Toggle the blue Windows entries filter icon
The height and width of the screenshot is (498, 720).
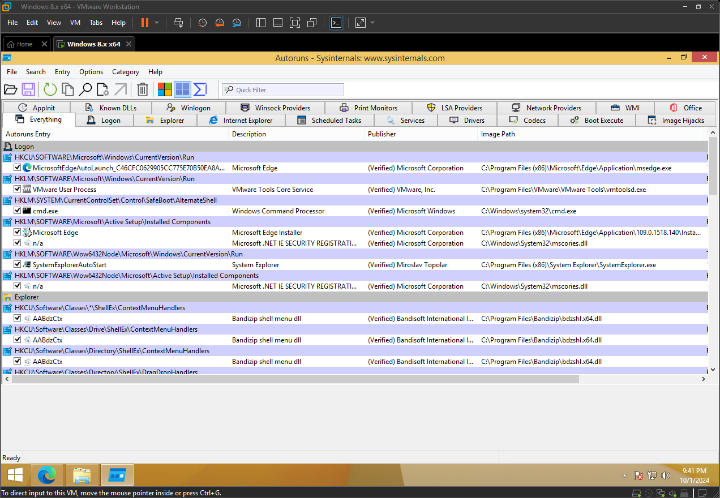click(182, 90)
